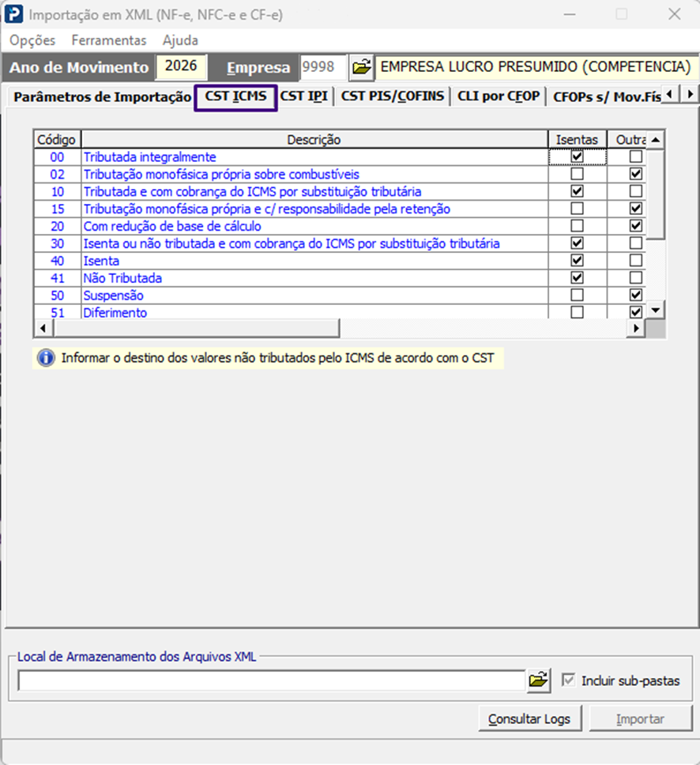Toggle Outras for code 20 redução de base
The width and height of the screenshot is (700, 765).
pos(636,226)
